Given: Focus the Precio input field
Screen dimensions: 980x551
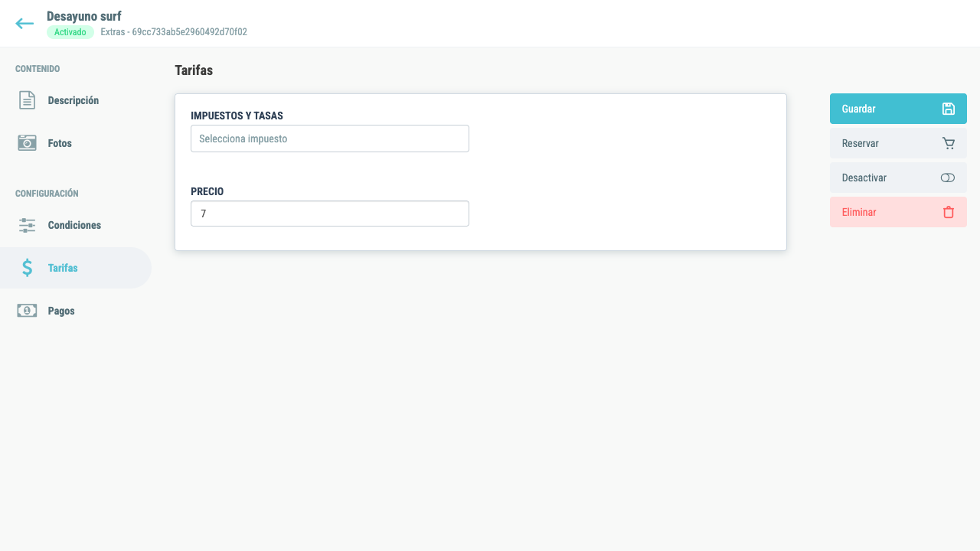Looking at the screenshot, I should (330, 214).
